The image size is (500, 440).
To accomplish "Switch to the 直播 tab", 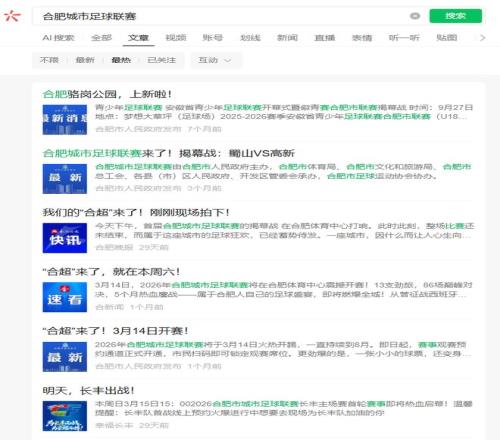I will (x=325, y=38).
